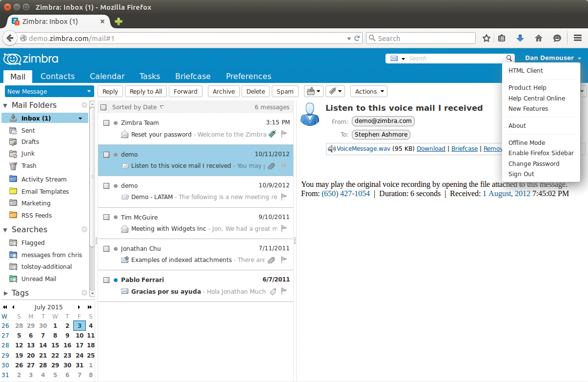Viewport: 588px width, 382px height.
Task: Click the Firefox bookmark star icon
Action: tap(486, 38)
